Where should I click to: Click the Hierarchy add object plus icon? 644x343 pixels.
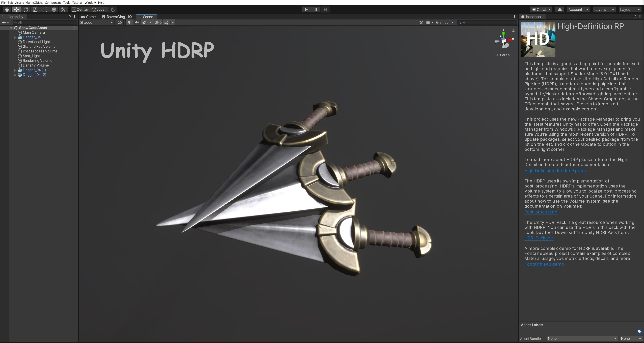click(x=4, y=22)
